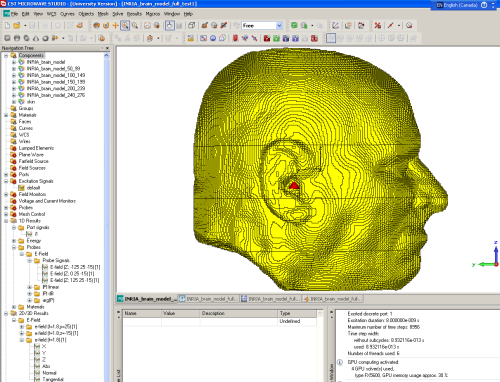Toggle the highlighted single-view layout button
Image resolution: width=500 pixels, height=382 pixels.
click(x=331, y=38)
